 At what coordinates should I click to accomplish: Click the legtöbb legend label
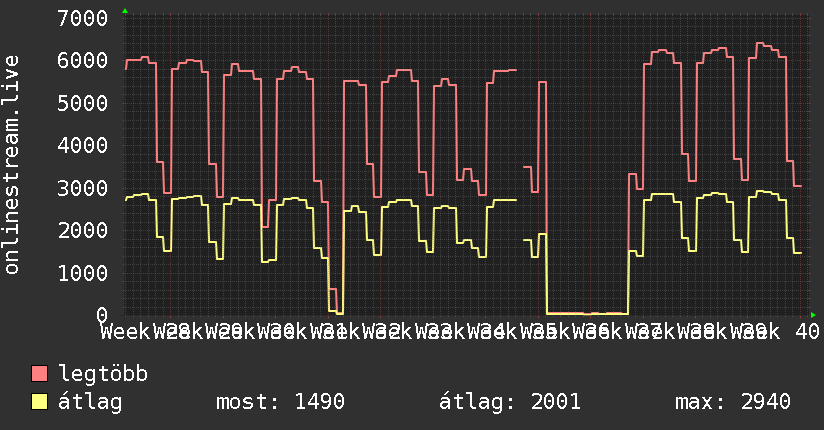103,374
